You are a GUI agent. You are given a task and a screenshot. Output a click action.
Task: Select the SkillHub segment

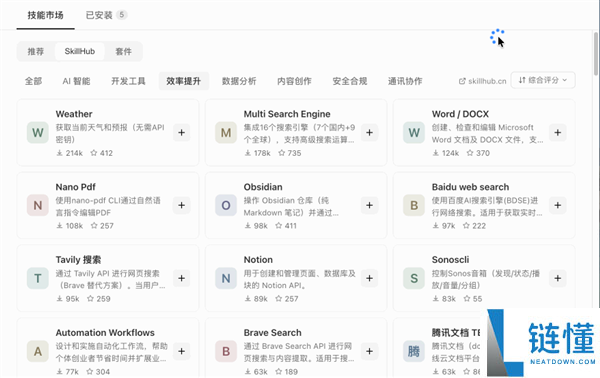[x=80, y=51]
